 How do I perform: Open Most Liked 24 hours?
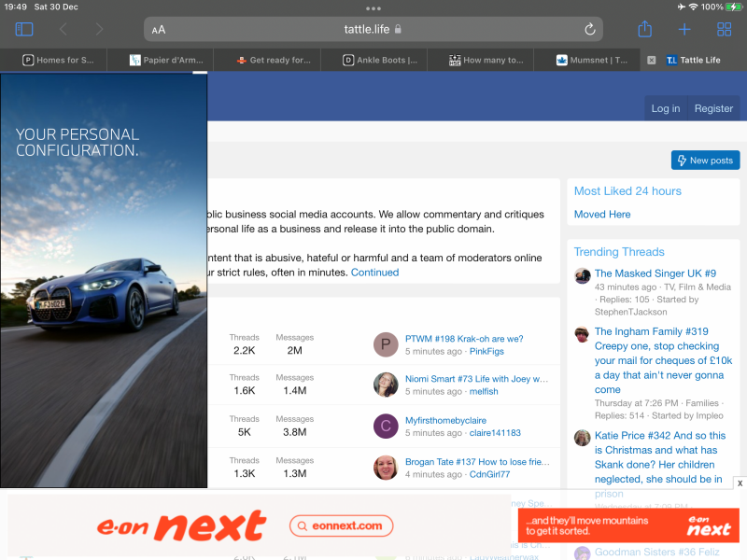(x=627, y=191)
